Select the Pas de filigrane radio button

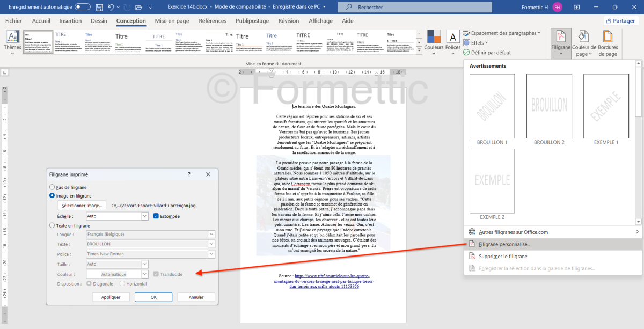pos(52,187)
